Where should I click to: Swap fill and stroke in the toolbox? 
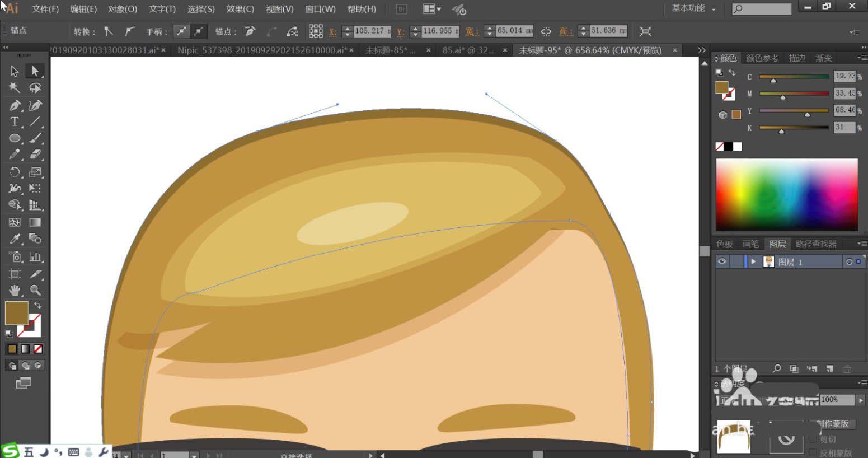point(37,305)
